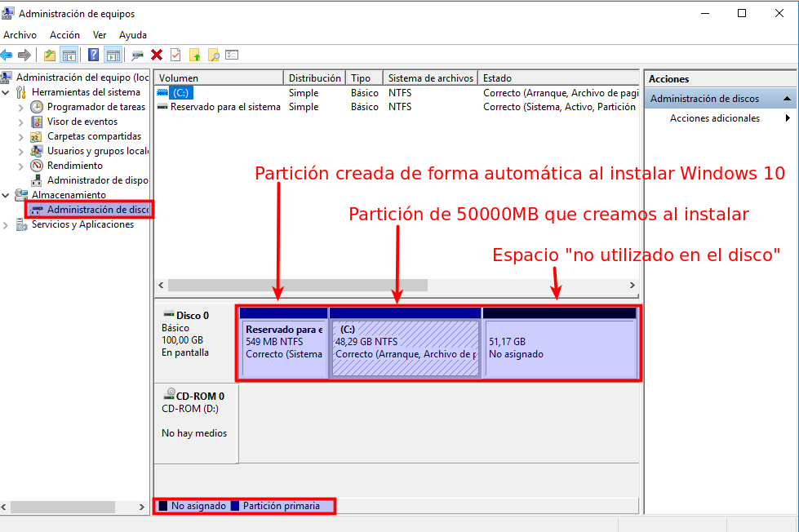
Task: Sort by the Sistema de archivos column header
Action: tap(430, 78)
